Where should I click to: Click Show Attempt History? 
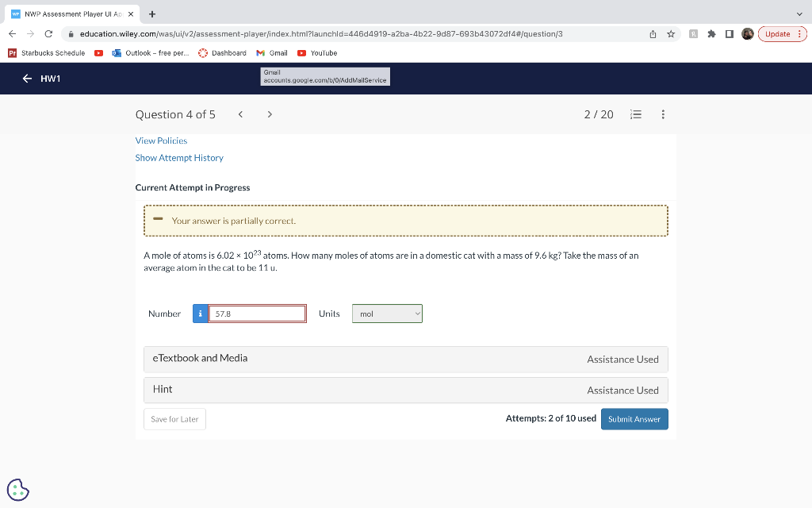tap(179, 157)
